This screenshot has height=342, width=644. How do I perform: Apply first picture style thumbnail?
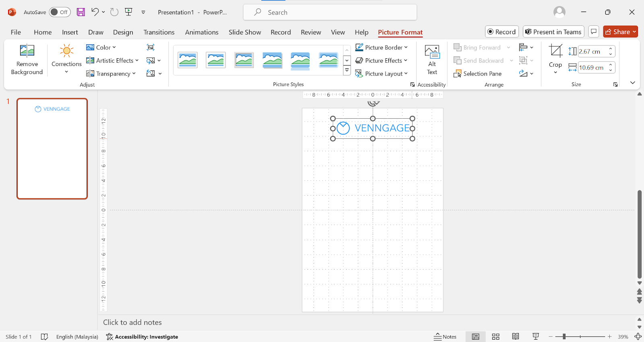[x=188, y=60]
